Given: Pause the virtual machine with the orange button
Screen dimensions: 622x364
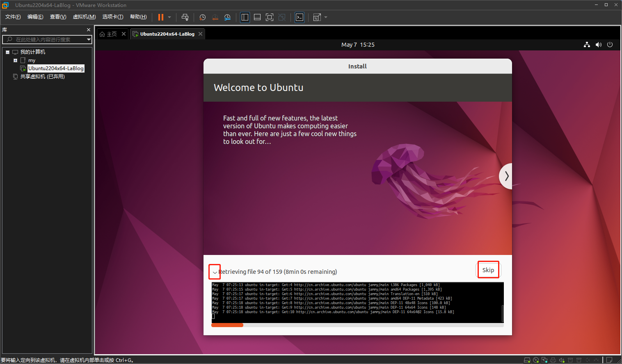Looking at the screenshot, I should 161,17.
